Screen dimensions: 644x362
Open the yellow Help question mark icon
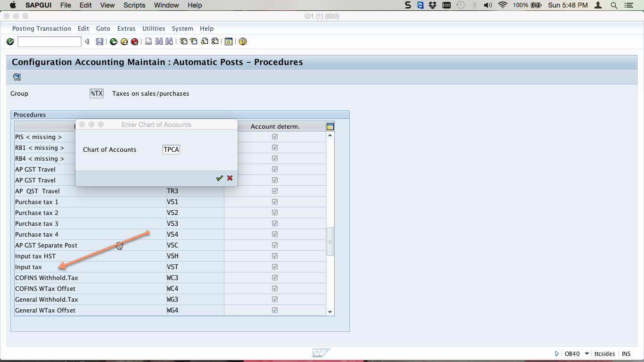click(x=243, y=42)
